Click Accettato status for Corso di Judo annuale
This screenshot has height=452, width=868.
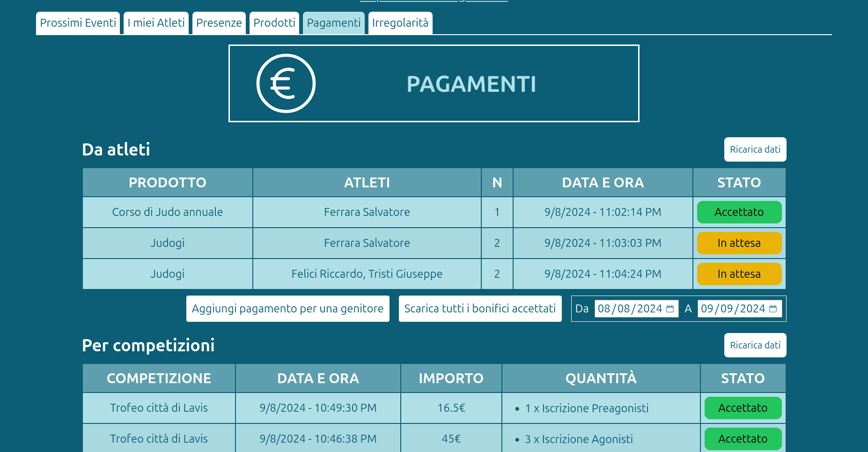pos(739,212)
